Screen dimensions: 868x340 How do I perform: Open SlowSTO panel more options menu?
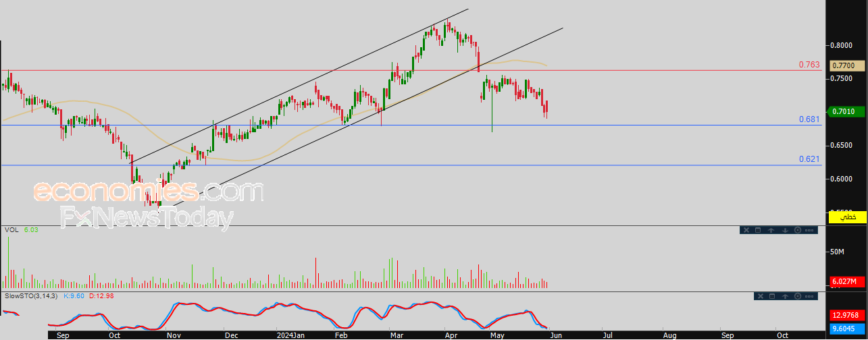[811, 296]
